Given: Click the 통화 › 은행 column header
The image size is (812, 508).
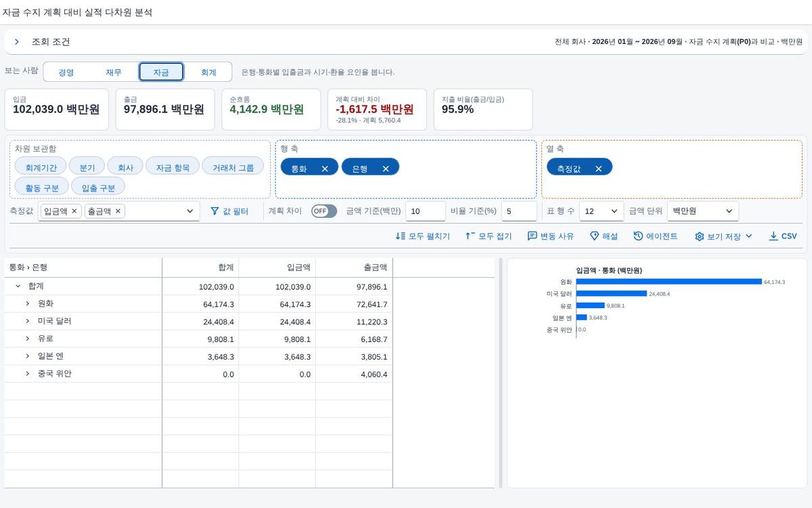Looking at the screenshot, I should tap(83, 268).
